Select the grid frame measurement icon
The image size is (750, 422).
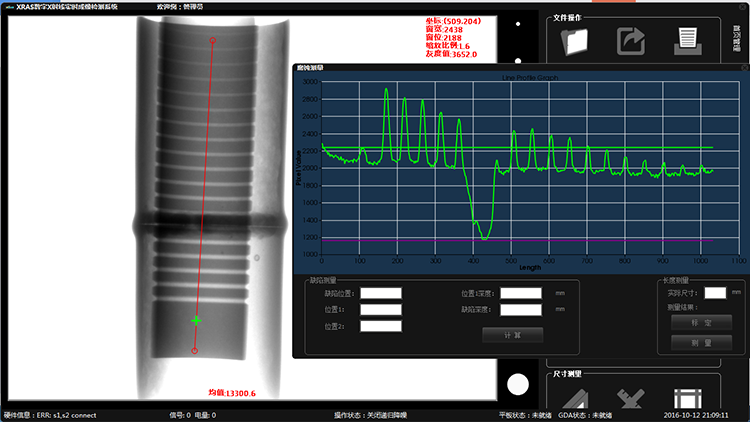[688, 399]
